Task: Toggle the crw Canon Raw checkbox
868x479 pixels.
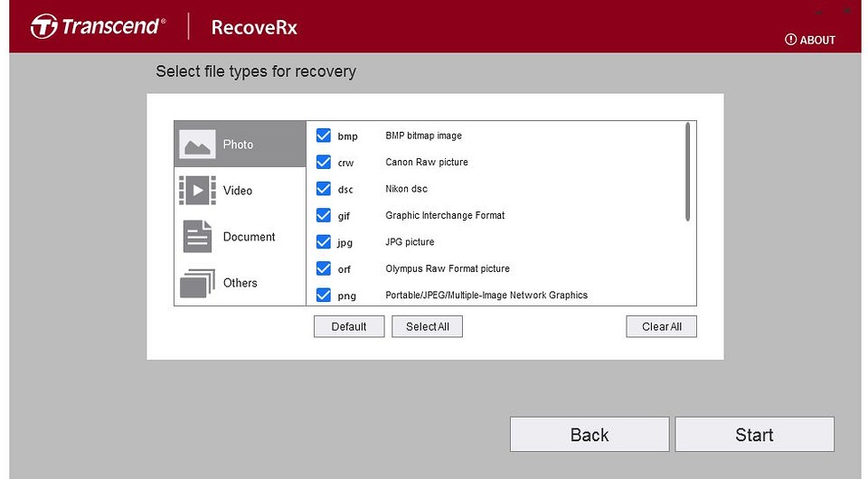Action: click(x=324, y=163)
